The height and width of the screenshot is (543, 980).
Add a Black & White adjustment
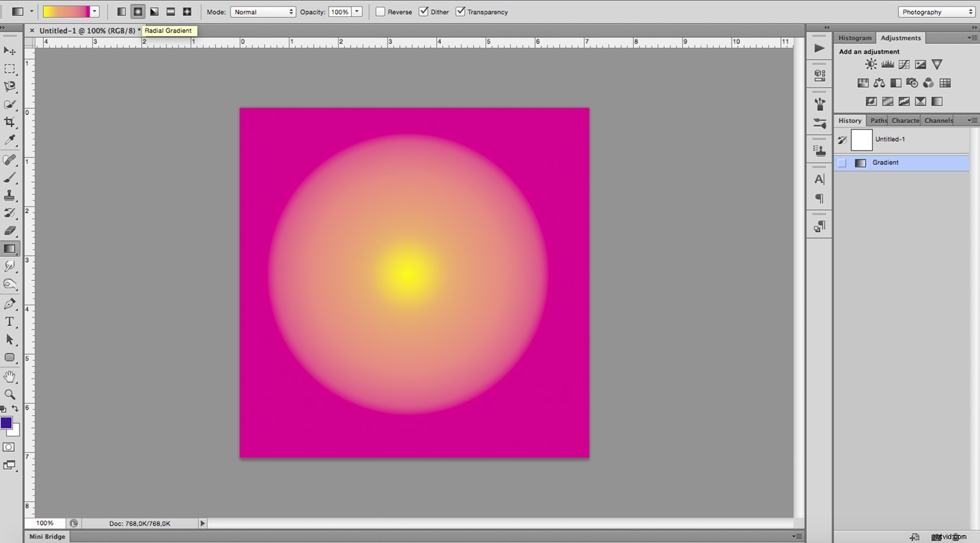[895, 83]
